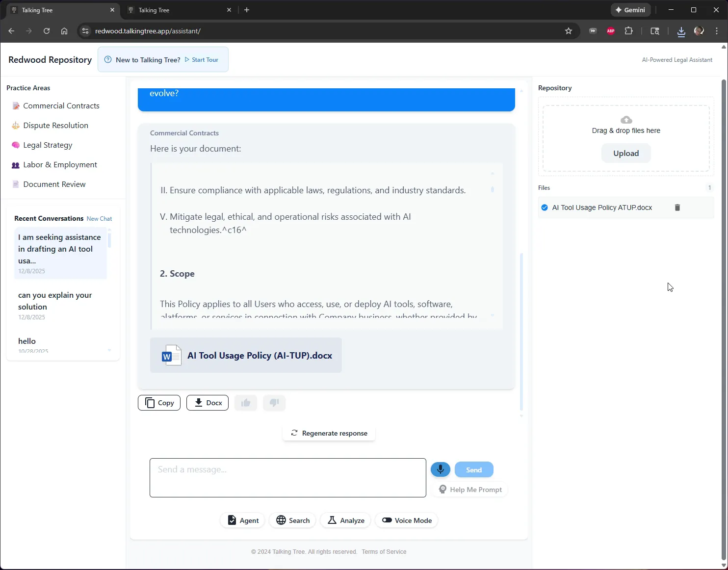Send the message
728x570 pixels.
[474, 470]
